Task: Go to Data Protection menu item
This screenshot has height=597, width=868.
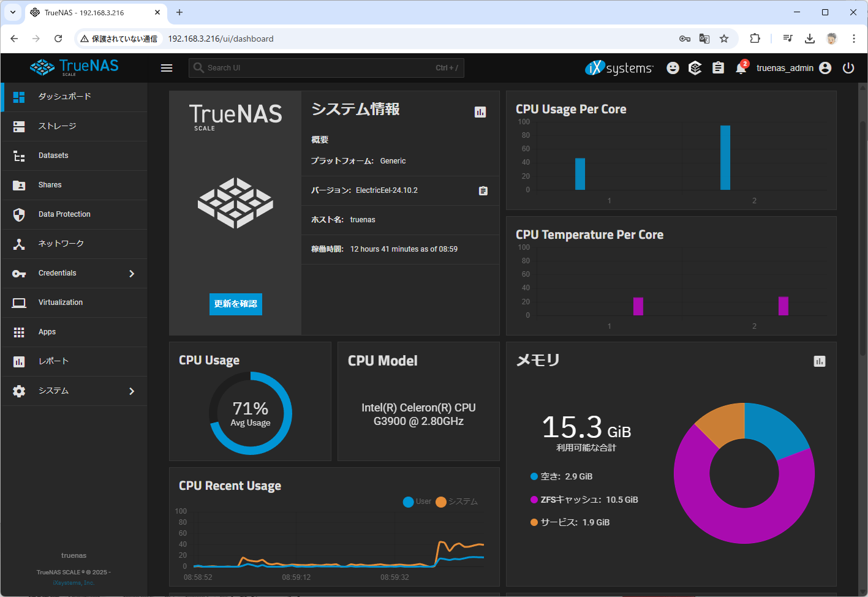Action: point(74,214)
